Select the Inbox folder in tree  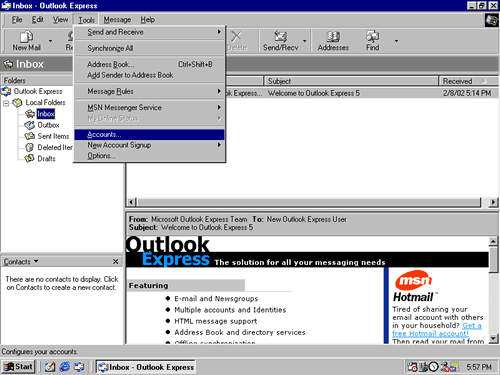pos(46,114)
